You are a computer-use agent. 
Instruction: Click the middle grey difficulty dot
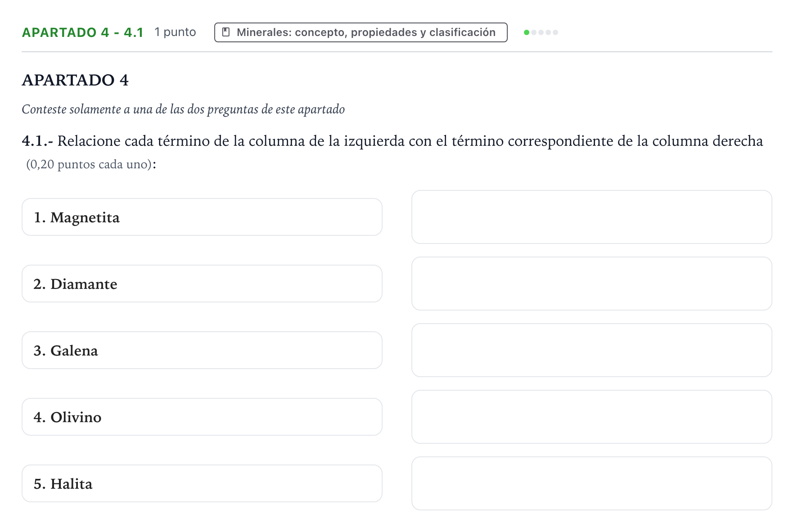541,32
